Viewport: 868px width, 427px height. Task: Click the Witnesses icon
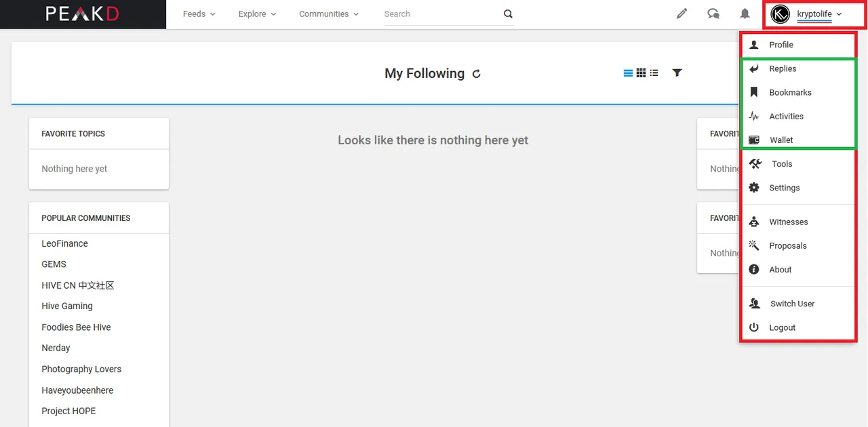click(754, 222)
